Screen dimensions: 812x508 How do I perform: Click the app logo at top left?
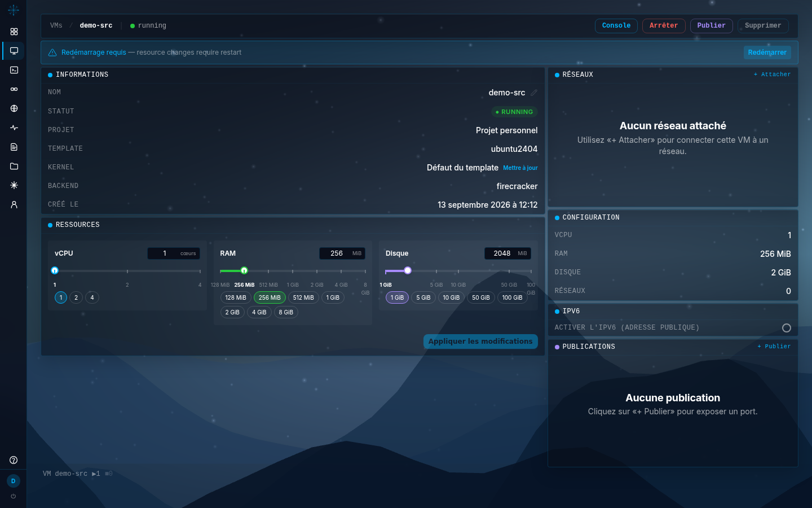click(x=14, y=10)
